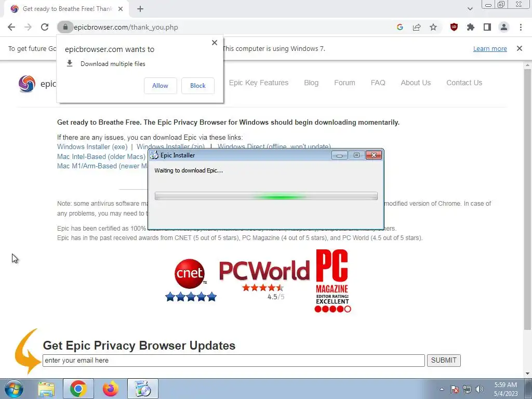Submit the email updates form
This screenshot has height=399, width=532.
[444, 361]
